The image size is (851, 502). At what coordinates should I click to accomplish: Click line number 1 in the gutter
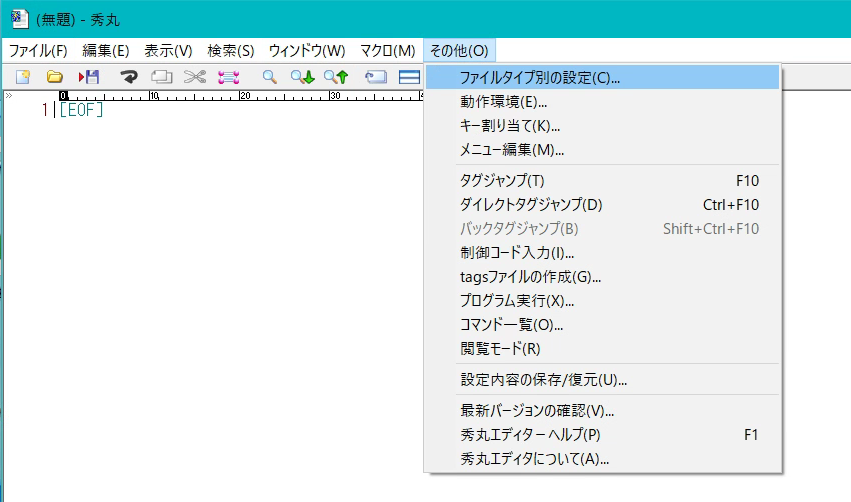tap(45, 110)
